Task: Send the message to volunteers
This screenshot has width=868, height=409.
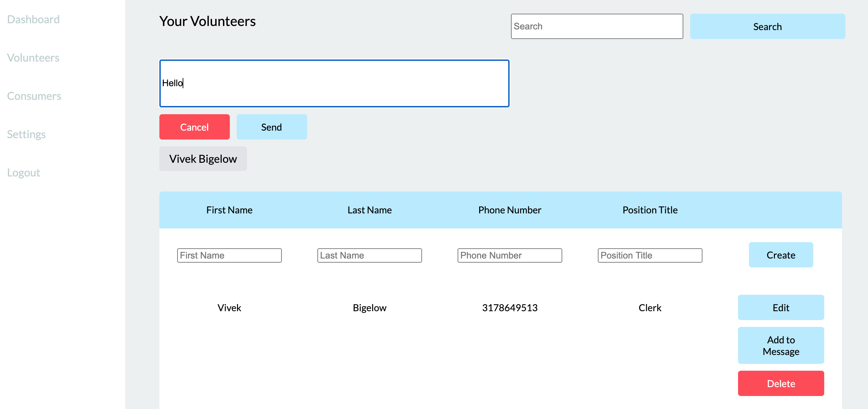Action: (x=272, y=127)
